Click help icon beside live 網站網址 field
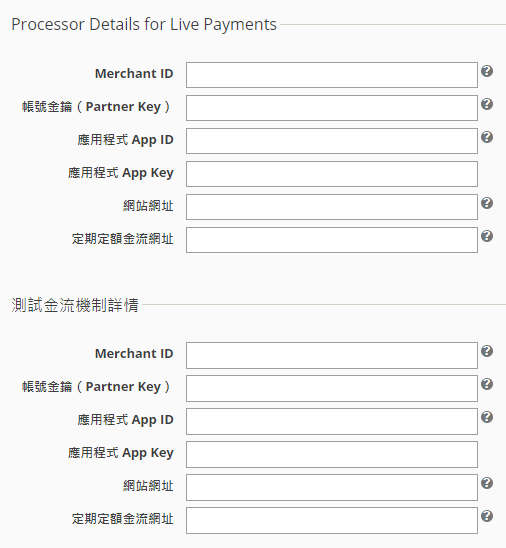 pos(487,203)
